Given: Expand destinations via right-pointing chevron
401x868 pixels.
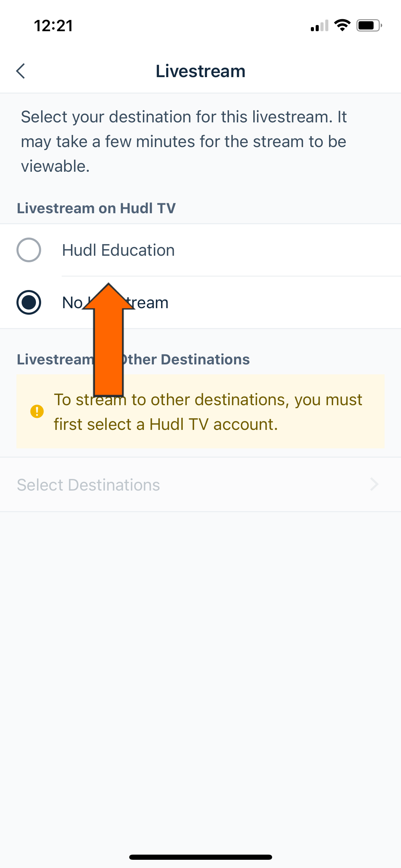Looking at the screenshot, I should (x=375, y=484).
